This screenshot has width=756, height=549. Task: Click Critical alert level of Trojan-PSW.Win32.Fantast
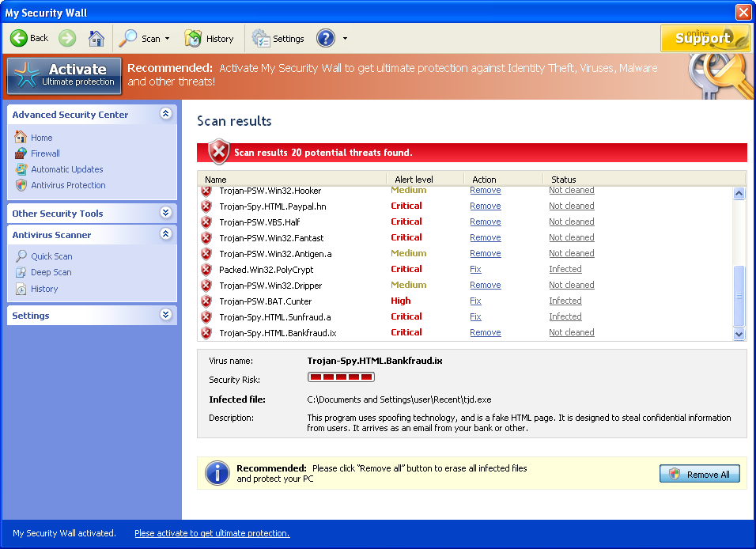pos(406,237)
